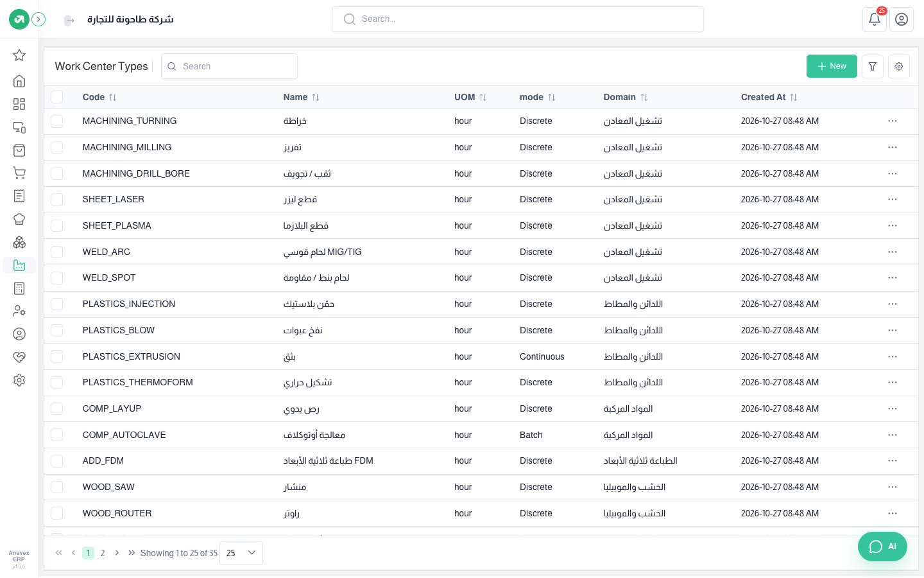The width and height of the screenshot is (924, 578).
Task: Sort the table by the Code column
Action: tap(113, 98)
